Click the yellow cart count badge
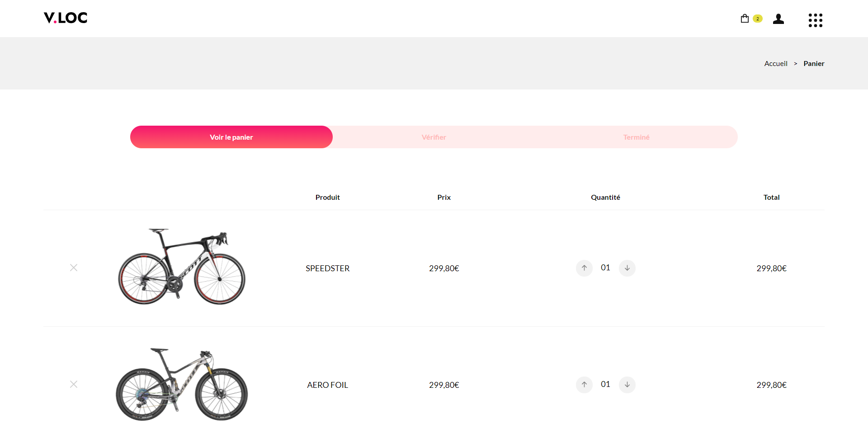 [x=758, y=19]
